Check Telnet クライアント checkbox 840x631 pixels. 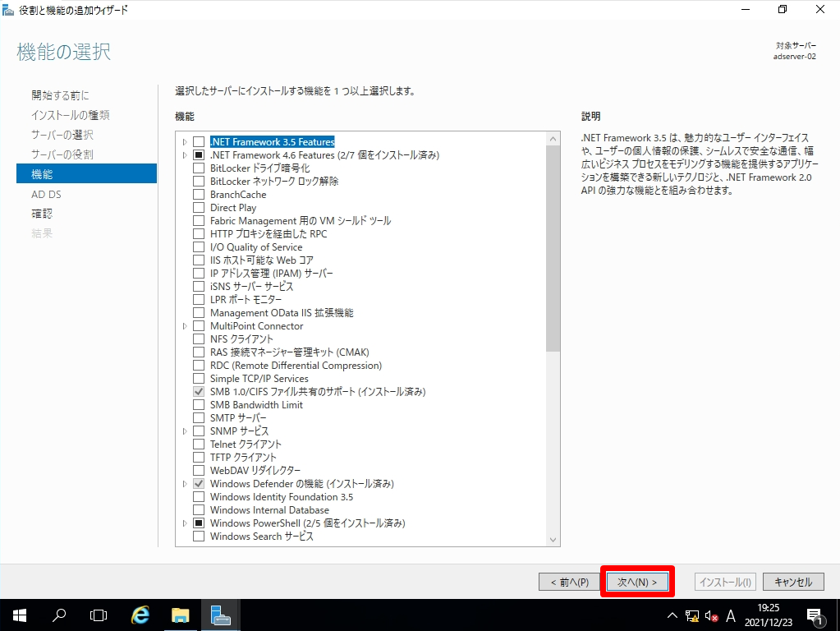coord(199,444)
